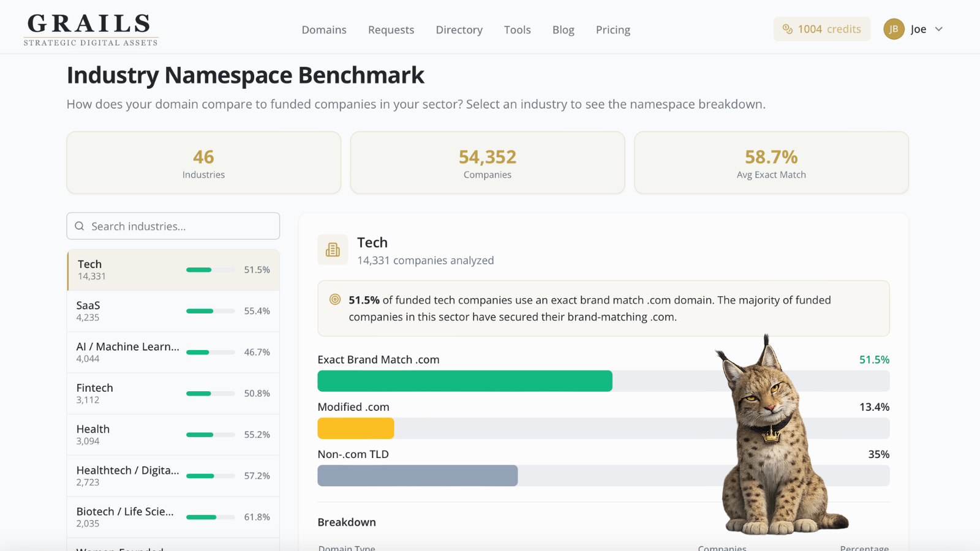
Task: Select the Biotech / Life Sciences industry
Action: point(173,517)
